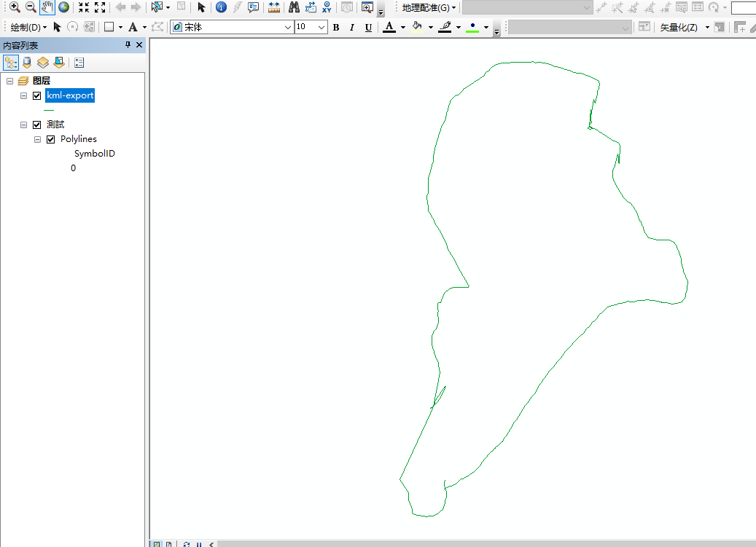Click the kml-export green line symbol

(x=49, y=110)
